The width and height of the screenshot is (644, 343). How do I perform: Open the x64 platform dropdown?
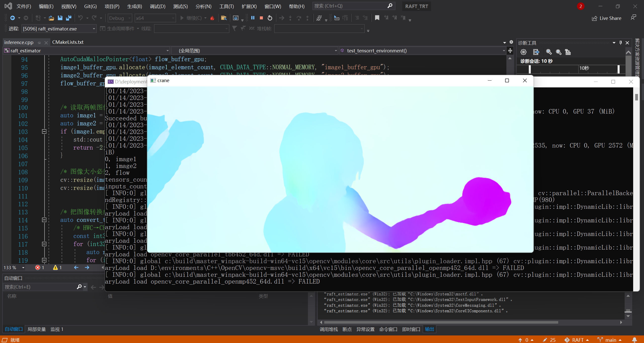(173, 18)
